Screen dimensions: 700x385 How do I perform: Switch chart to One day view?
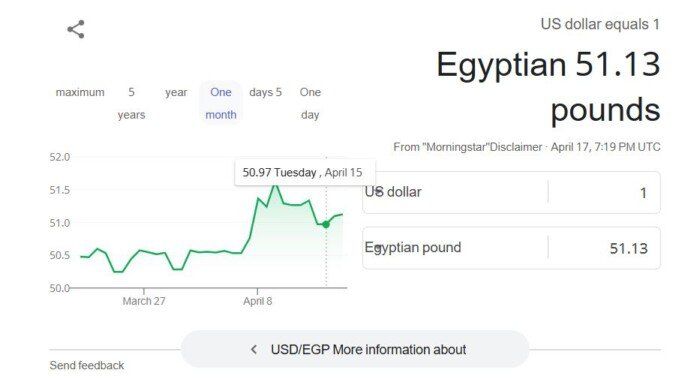[x=310, y=103]
